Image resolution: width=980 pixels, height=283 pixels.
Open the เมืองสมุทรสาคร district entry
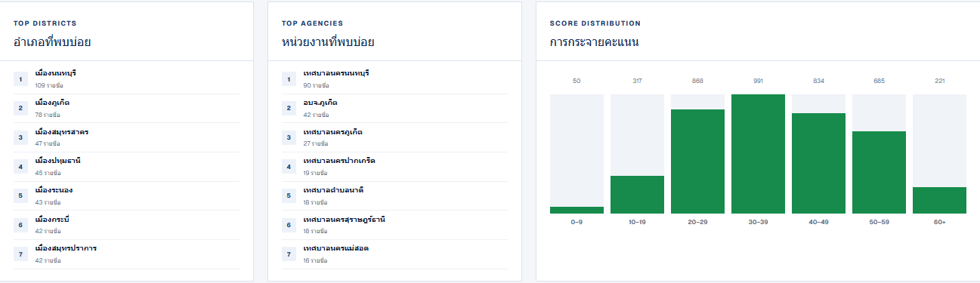tap(126, 137)
